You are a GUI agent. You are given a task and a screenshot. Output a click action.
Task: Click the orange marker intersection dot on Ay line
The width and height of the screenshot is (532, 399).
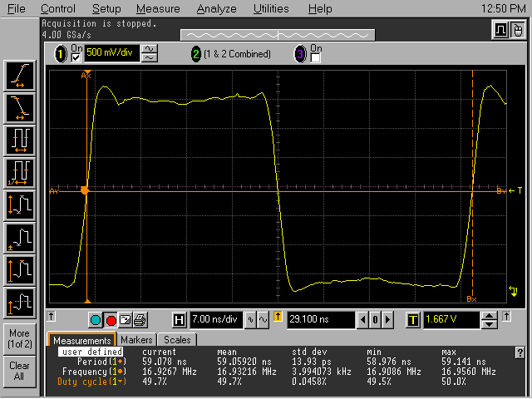pos(85,190)
